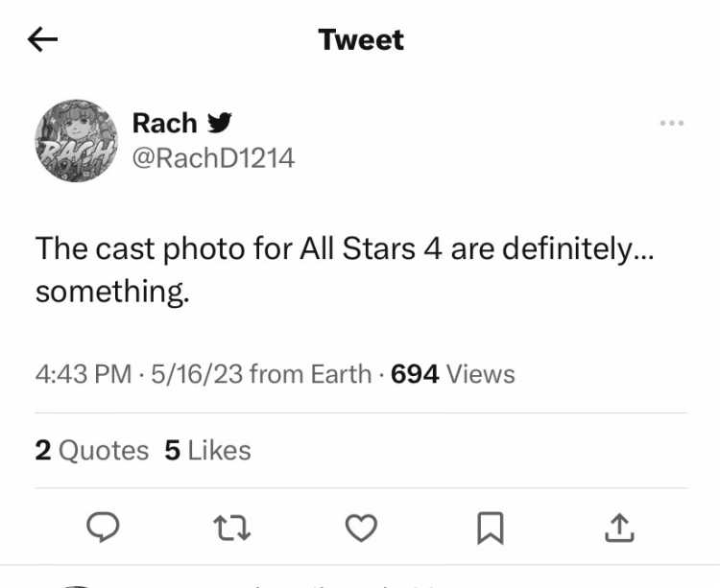Click the word 'something.' in the tweet
This screenshot has width=720, height=588.
[112, 293]
